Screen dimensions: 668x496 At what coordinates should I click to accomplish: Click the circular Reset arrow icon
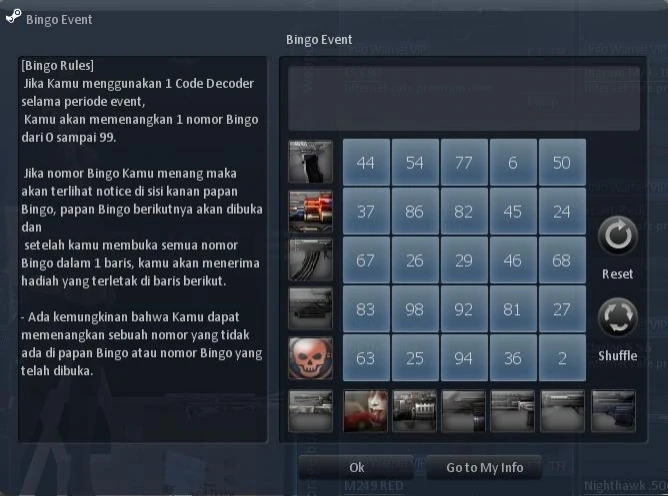pyautogui.click(x=618, y=236)
